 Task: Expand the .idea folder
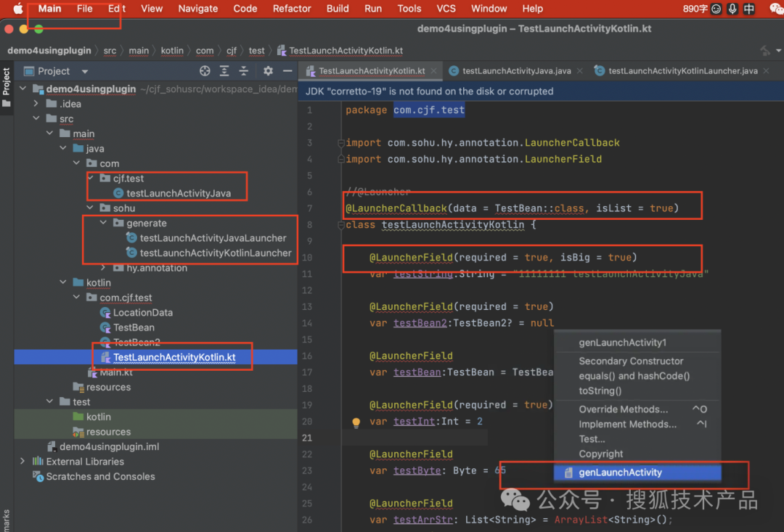(x=36, y=104)
